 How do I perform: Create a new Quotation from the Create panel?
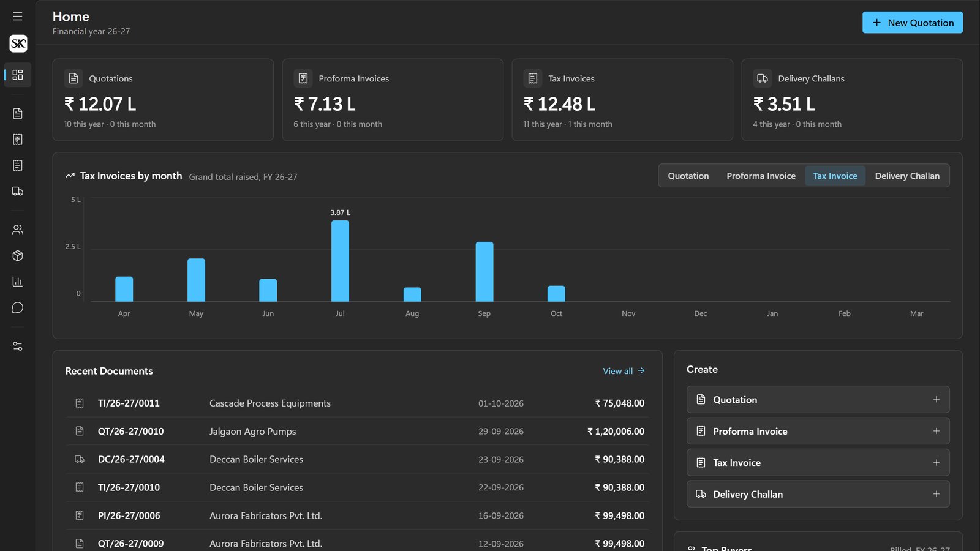pyautogui.click(x=818, y=400)
